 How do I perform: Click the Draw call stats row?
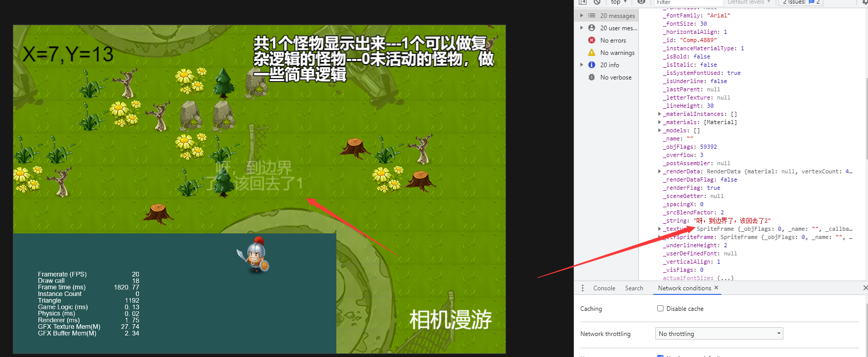[88, 281]
